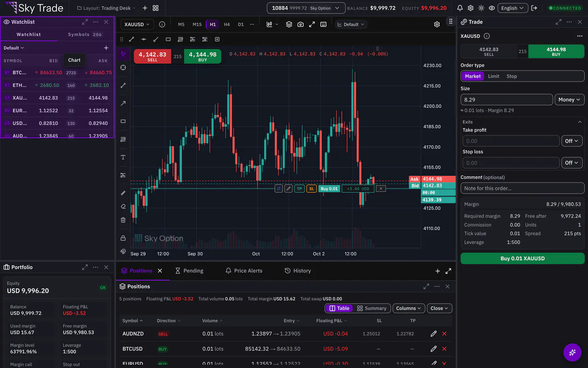Toggle balance visibility eye icon in top bar
This screenshot has height=368, width=588.
pos(492,8)
